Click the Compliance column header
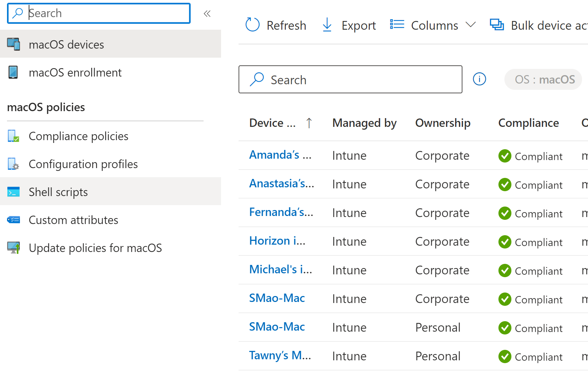 pyautogui.click(x=528, y=123)
